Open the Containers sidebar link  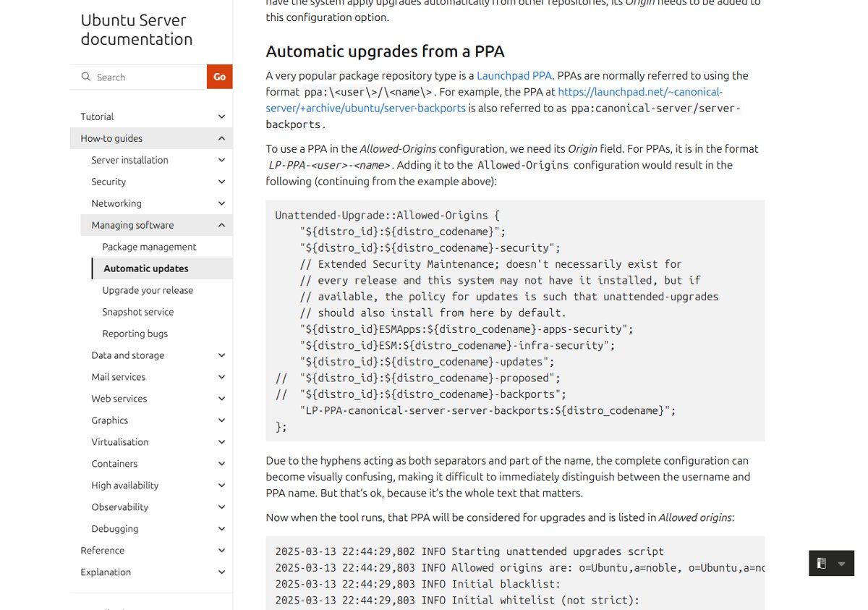click(114, 464)
